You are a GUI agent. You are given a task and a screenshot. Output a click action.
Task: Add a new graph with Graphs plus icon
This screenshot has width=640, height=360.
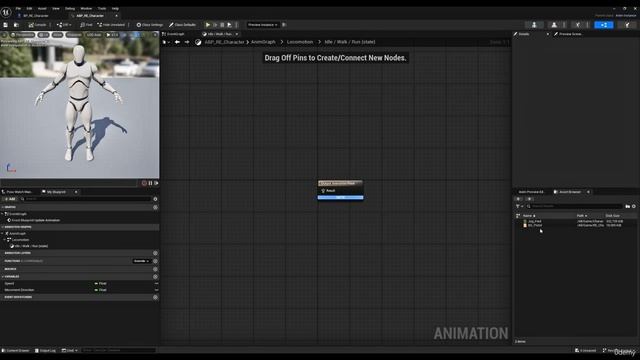tap(155, 207)
